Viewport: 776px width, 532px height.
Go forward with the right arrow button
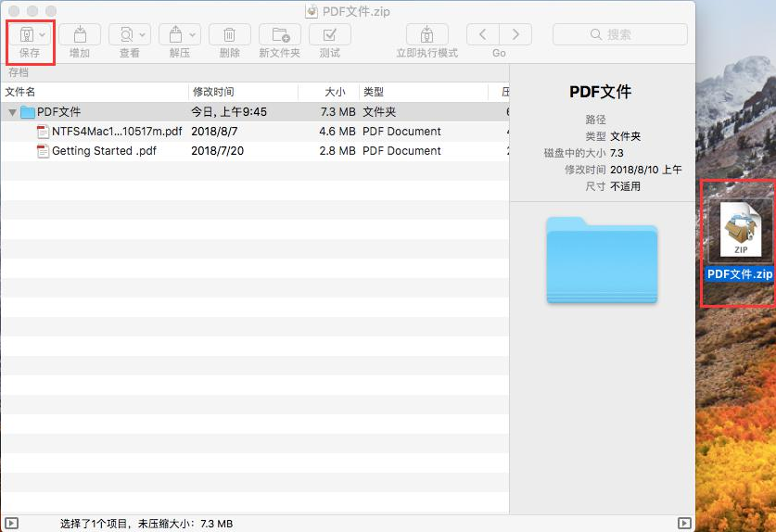tap(515, 35)
